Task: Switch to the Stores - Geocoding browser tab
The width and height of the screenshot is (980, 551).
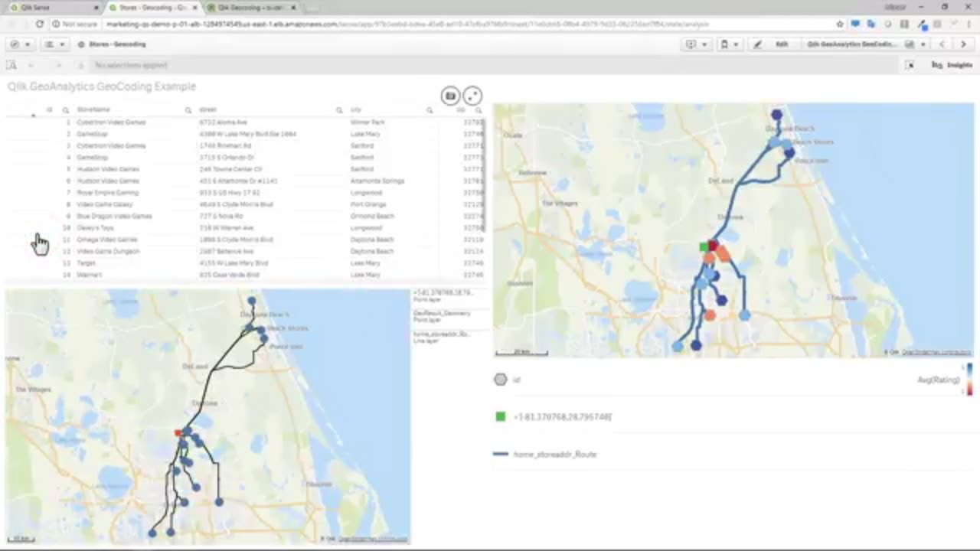Action: 149,7
